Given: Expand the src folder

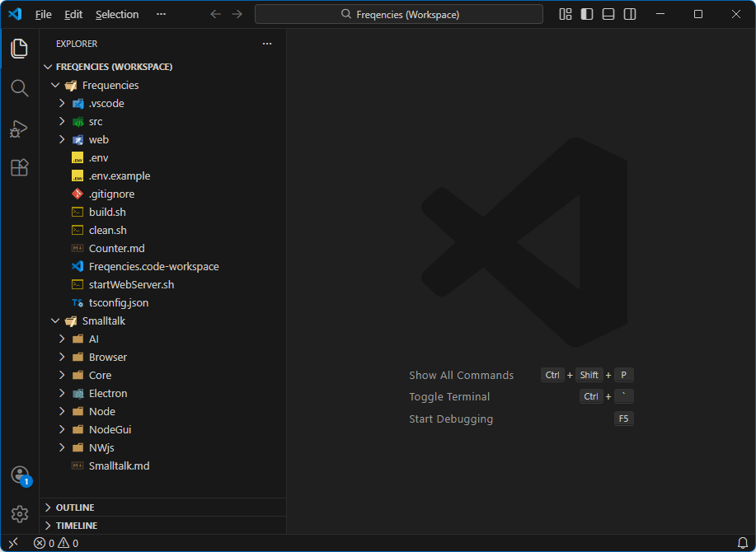Looking at the screenshot, I should click(62, 121).
